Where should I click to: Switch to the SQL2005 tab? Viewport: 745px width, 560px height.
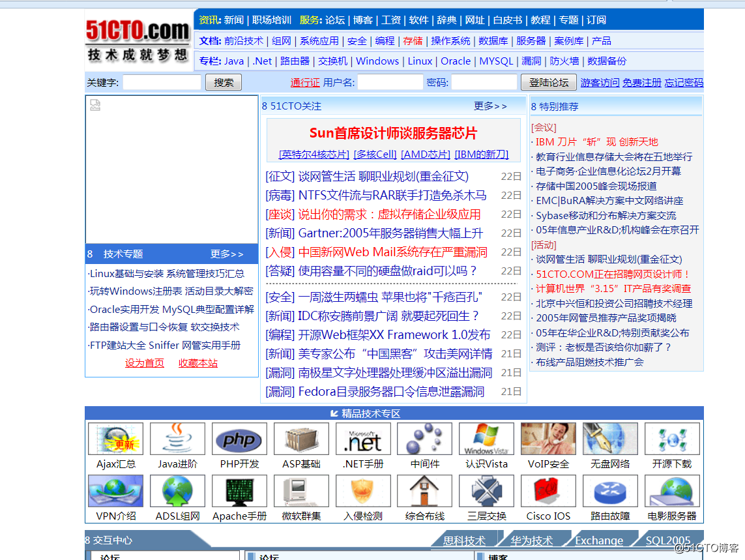(x=667, y=540)
